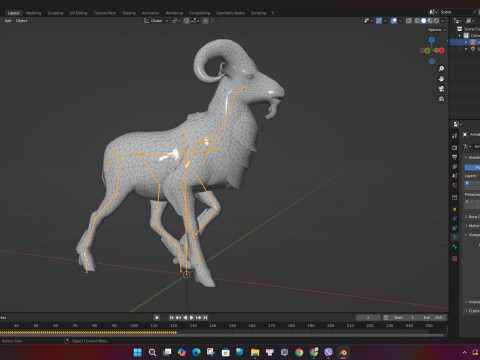
Task: Switch to rendered viewport shading
Action: click(x=436, y=21)
